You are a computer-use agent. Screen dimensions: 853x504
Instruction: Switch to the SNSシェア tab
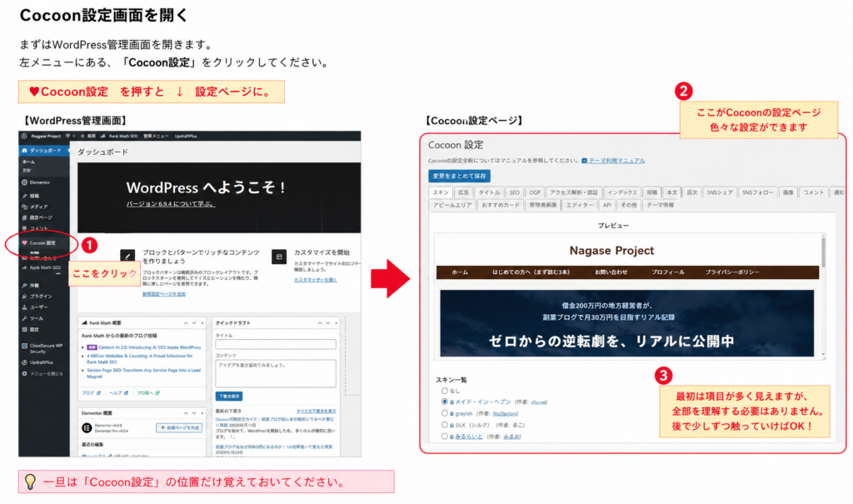coord(720,192)
